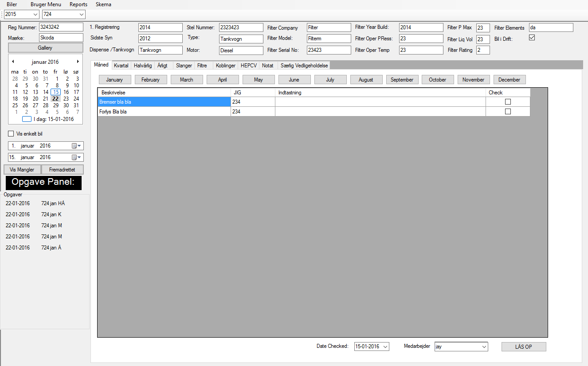Select the Måned tab
Image resolution: width=588 pixels, height=366 pixels.
pos(101,65)
